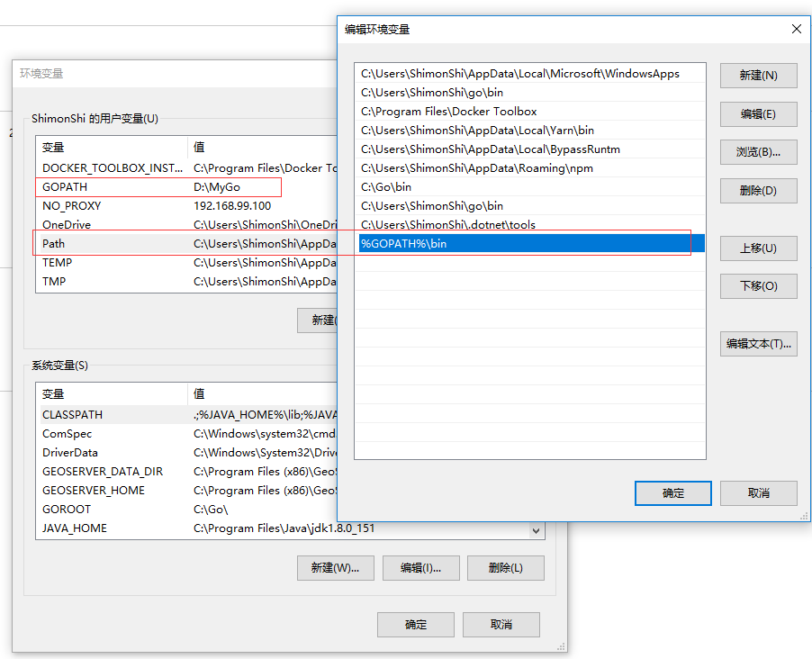The width and height of the screenshot is (812, 659).
Task: Click 编辑(I)... system variable button
Action: click(x=420, y=568)
